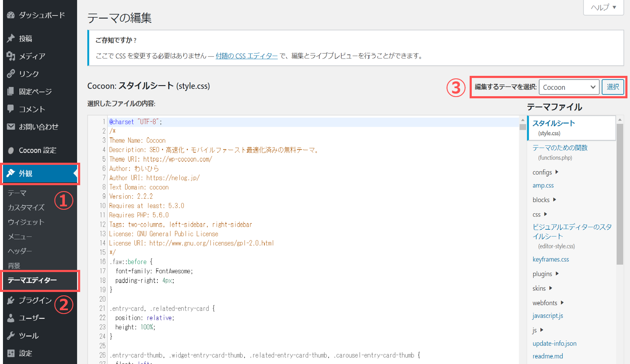Click the page icon beside 固定ページ

point(11,91)
